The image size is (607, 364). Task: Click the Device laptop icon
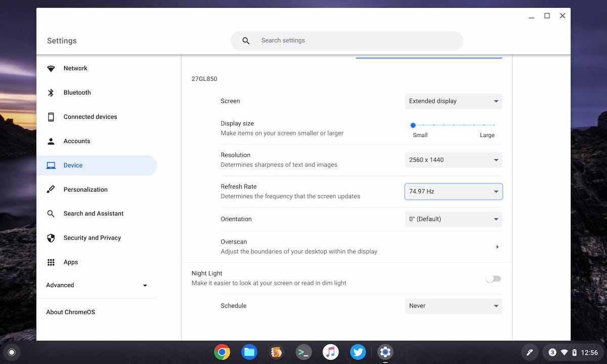pyautogui.click(x=51, y=165)
